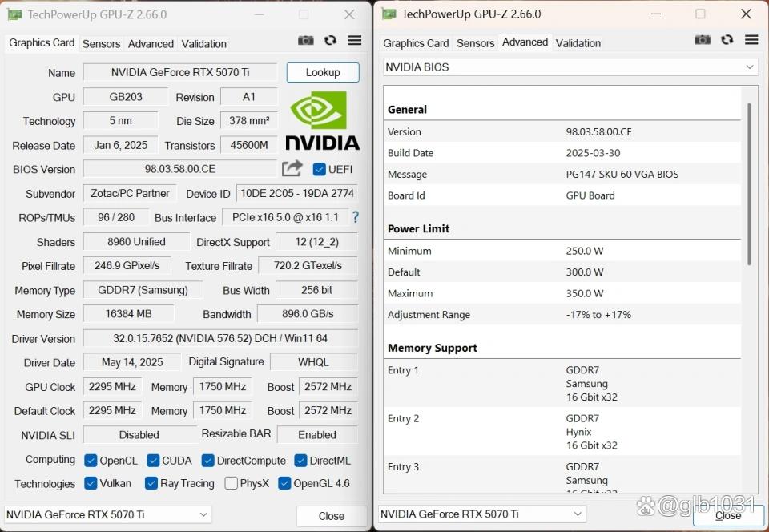The width and height of the screenshot is (769, 532).
Task: Toggle the Ray Tracing checkbox
Action: [151, 483]
